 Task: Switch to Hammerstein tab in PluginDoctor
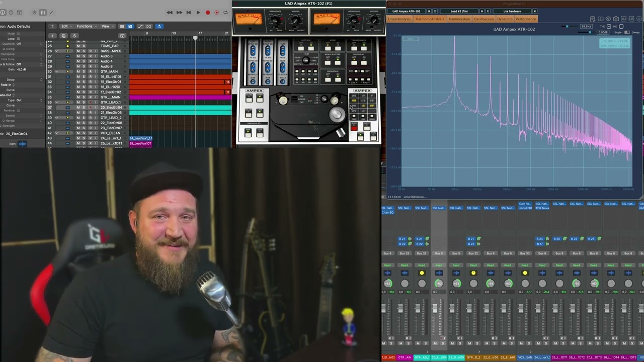coord(459,19)
